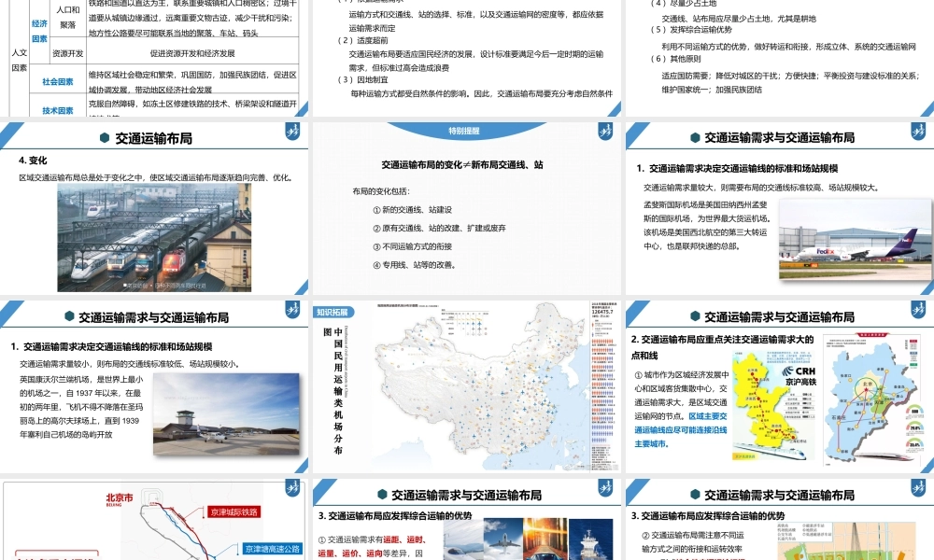Click the line ② 原有交通线、站的改建、扩建或废弃
Viewport: 934px width, 560px height.
(439, 228)
